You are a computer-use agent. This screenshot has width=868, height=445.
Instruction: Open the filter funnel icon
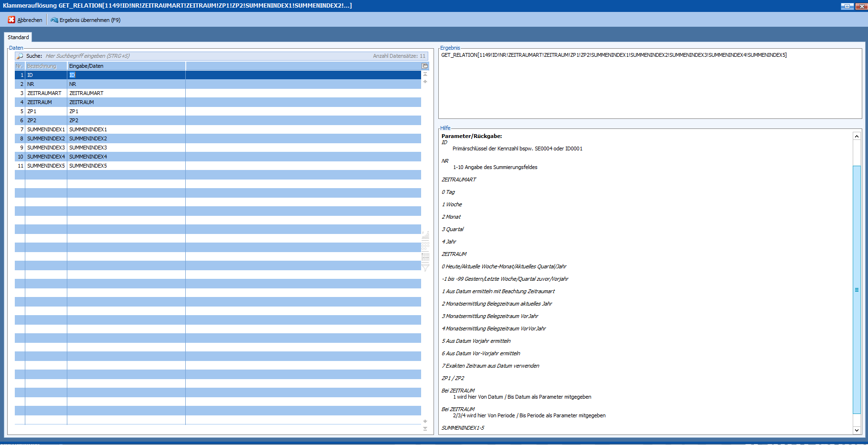point(425,268)
